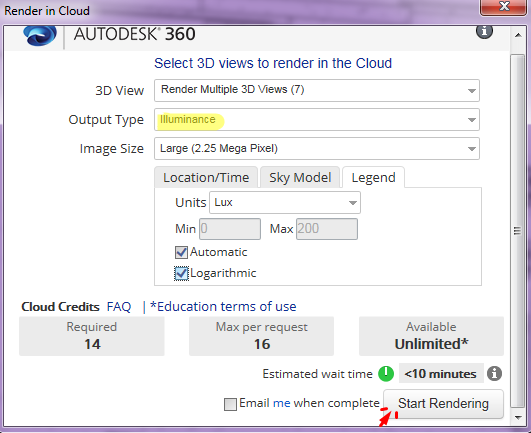The image size is (531, 433).
Task: Click the Autodesk 360 logo icon
Action: pos(40,35)
